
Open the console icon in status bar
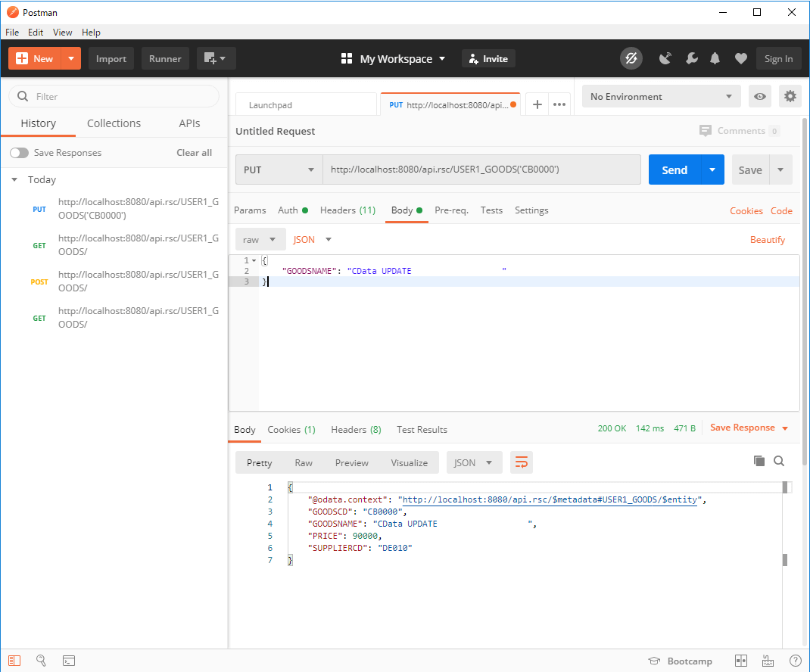(x=68, y=661)
